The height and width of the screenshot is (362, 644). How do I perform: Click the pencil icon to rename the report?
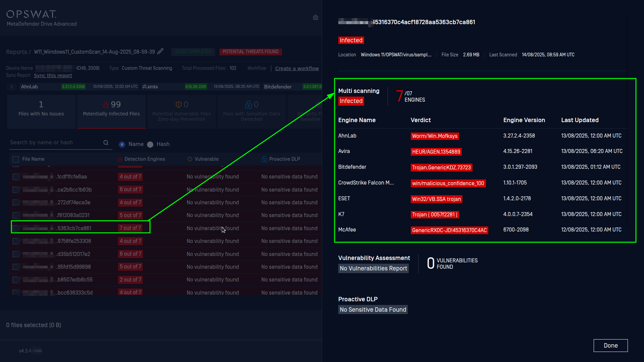pos(160,51)
